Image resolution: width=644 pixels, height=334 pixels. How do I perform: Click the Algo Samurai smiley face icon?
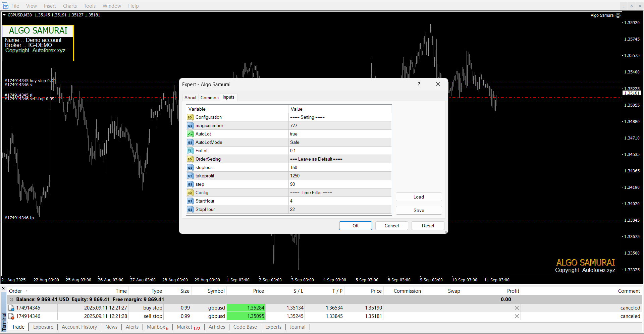[x=618, y=15]
